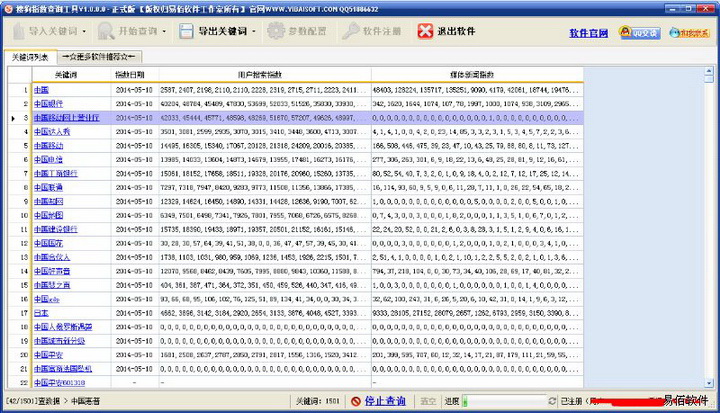Image resolution: width=720 pixels, height=413 pixels.
Task: Open the 中国 keyword link in row 1
Action: pos(41,90)
